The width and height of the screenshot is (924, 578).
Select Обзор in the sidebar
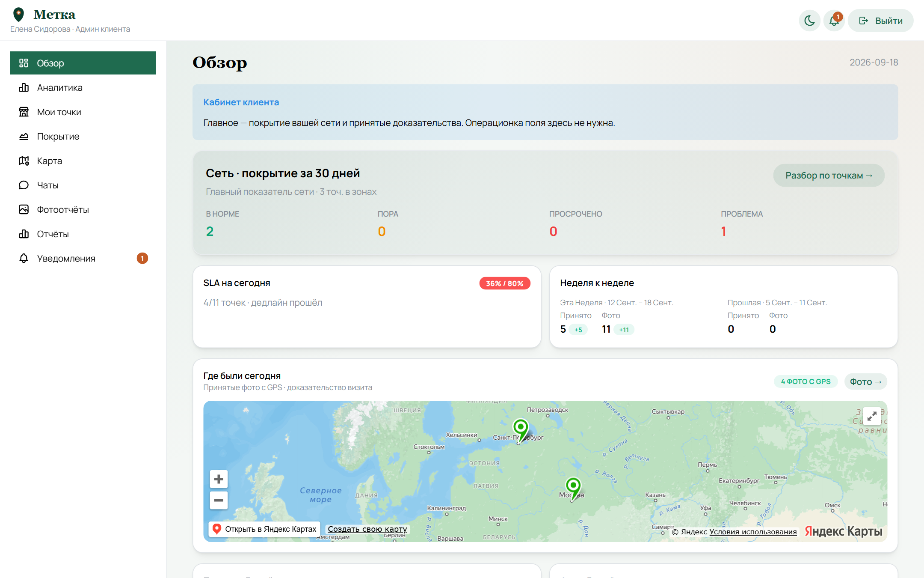(x=83, y=63)
